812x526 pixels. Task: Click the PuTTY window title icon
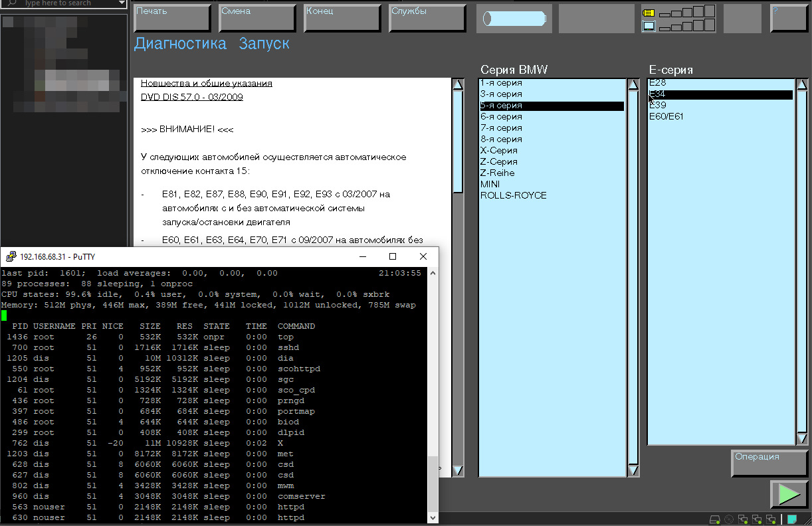point(11,257)
